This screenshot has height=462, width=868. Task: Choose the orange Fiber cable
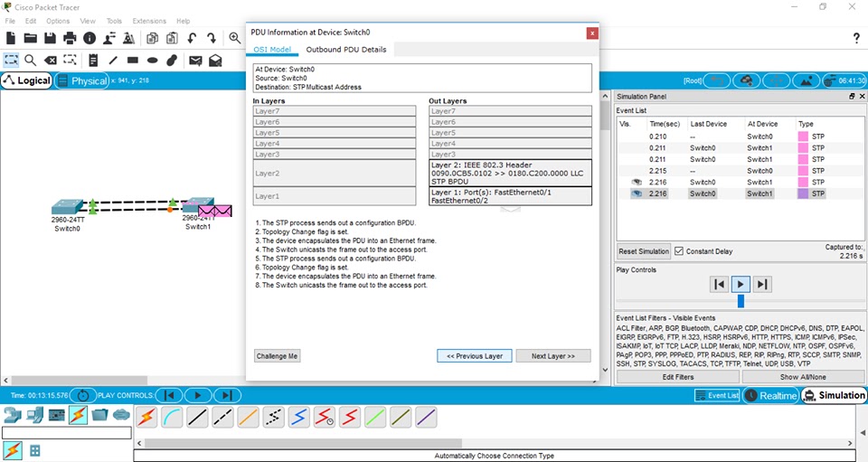pos(248,417)
